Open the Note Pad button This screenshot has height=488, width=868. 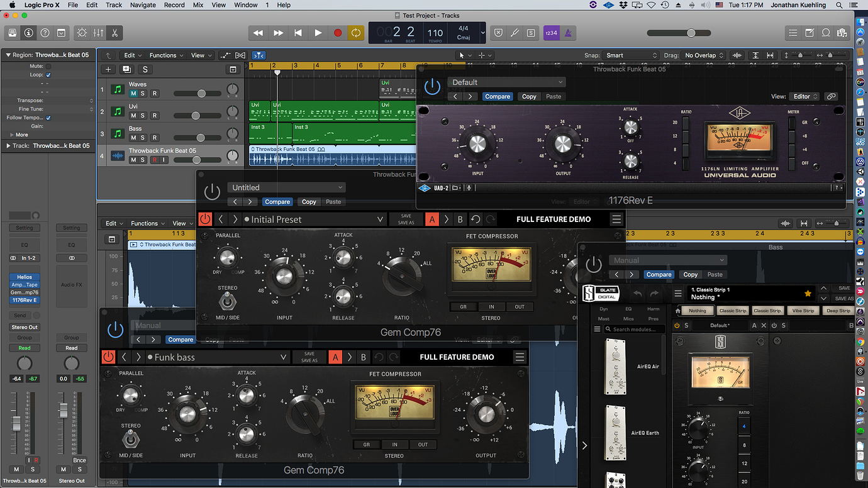pos(810,33)
